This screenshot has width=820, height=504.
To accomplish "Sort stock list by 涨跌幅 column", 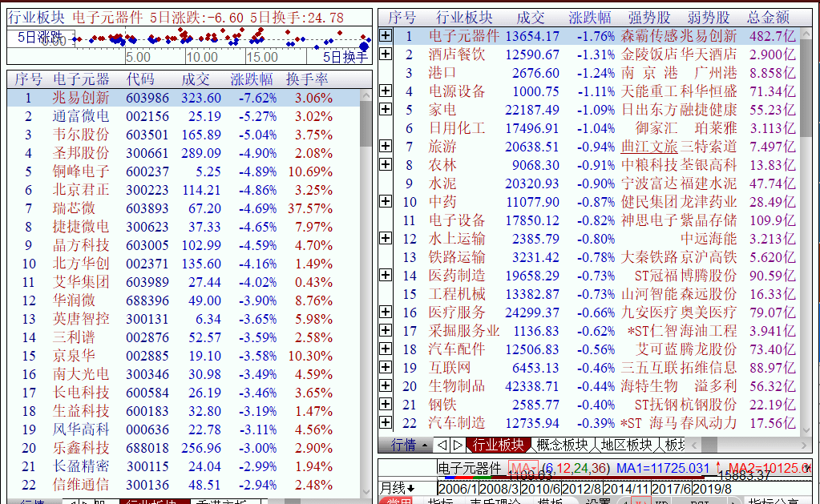I will 252,79.
